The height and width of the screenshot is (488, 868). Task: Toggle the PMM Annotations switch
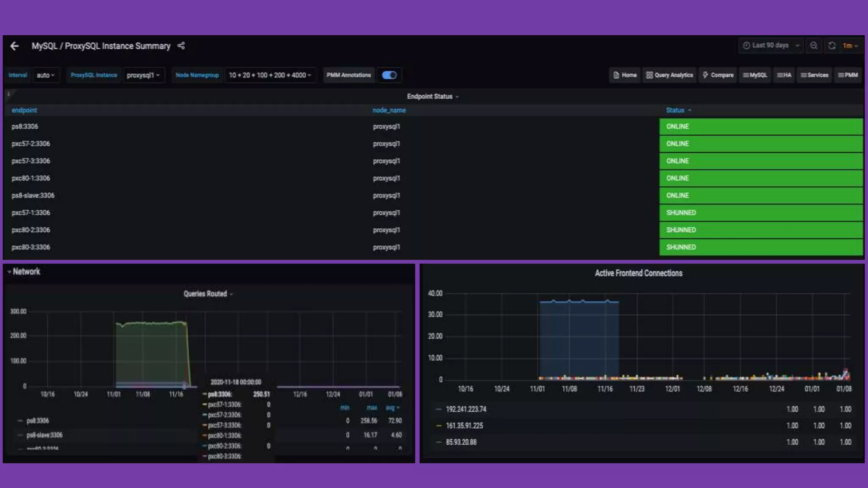coord(389,75)
